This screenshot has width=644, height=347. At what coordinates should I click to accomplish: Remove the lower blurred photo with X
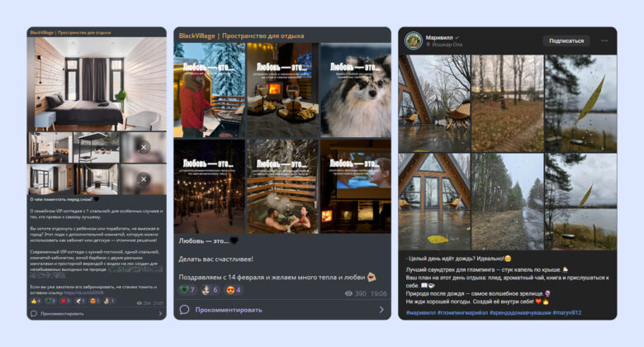click(x=144, y=179)
